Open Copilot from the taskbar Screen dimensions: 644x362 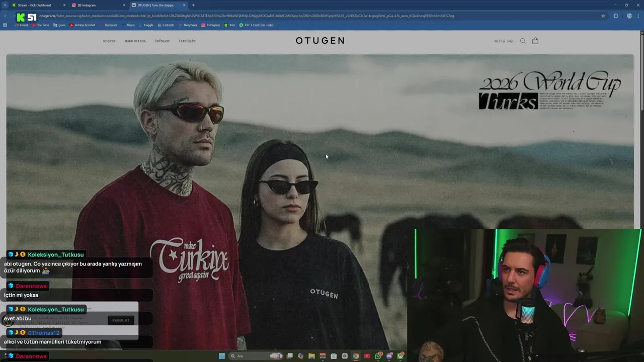tap(300, 356)
